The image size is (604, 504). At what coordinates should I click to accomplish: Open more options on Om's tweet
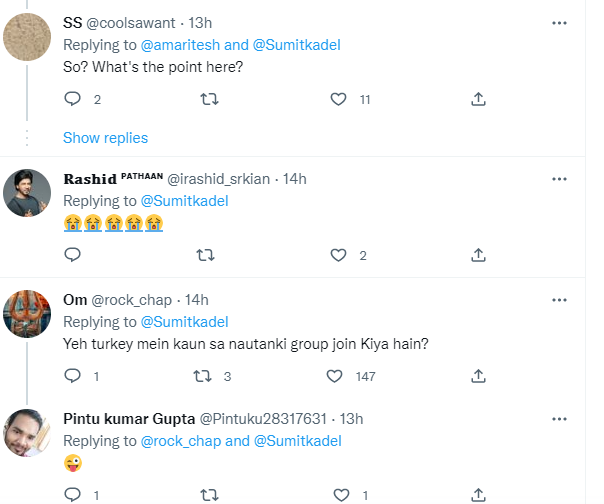(560, 299)
